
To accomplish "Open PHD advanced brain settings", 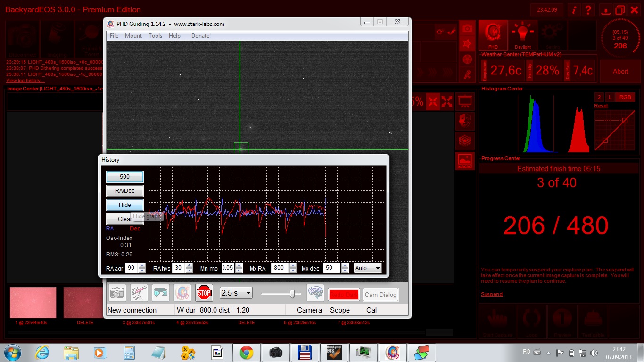I will point(315,293).
